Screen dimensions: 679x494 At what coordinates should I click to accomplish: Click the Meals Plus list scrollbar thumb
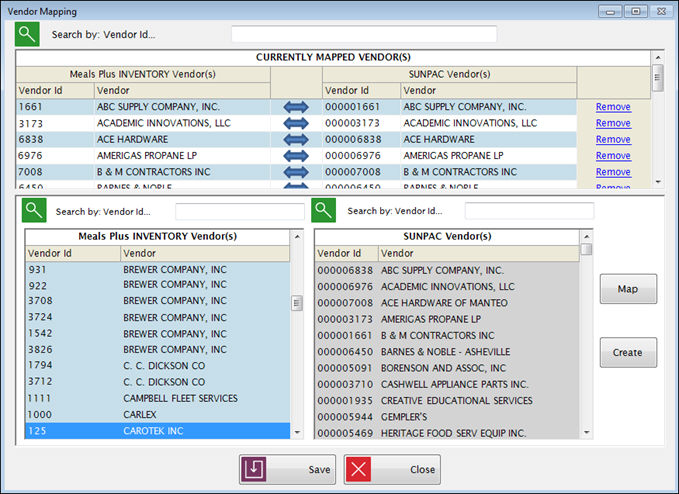pyautogui.click(x=297, y=303)
